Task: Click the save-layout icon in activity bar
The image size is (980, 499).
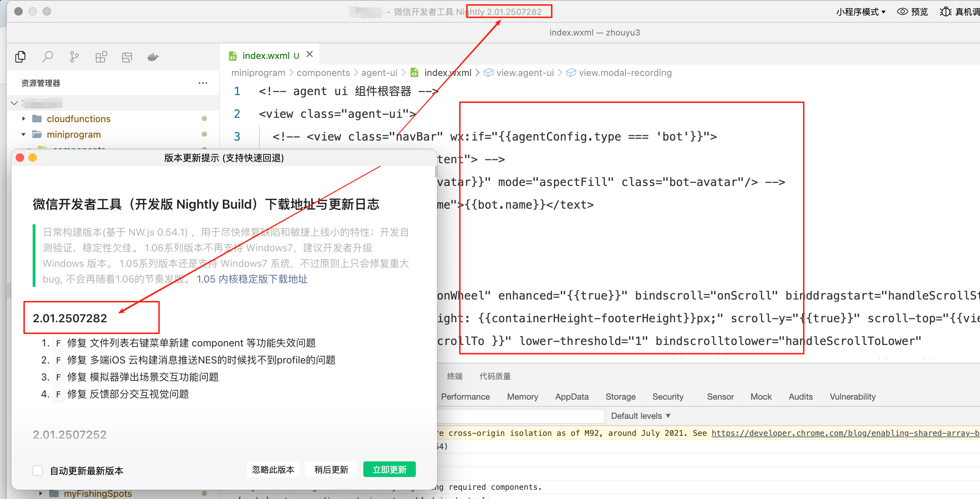Action: tap(127, 57)
